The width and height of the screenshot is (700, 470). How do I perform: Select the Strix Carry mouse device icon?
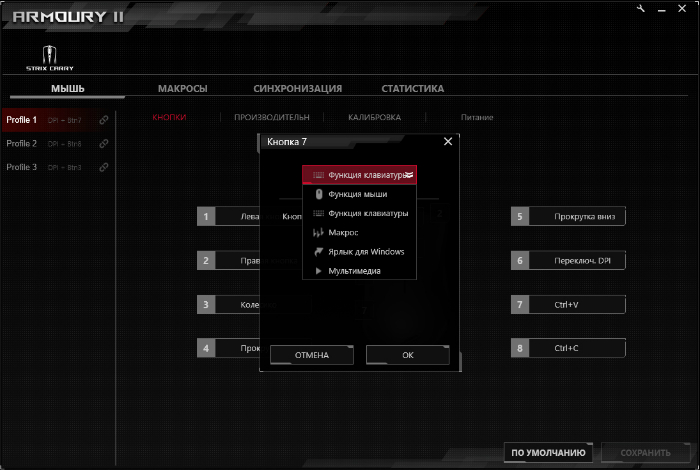(x=50, y=58)
